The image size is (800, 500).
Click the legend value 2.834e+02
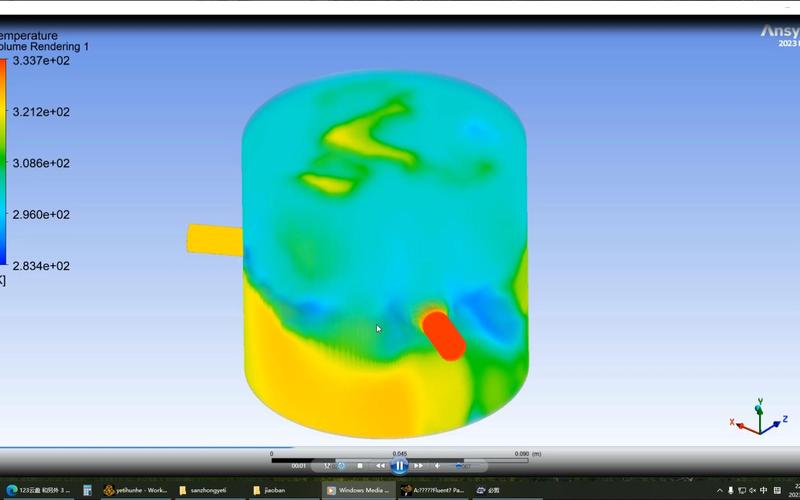(x=41, y=266)
